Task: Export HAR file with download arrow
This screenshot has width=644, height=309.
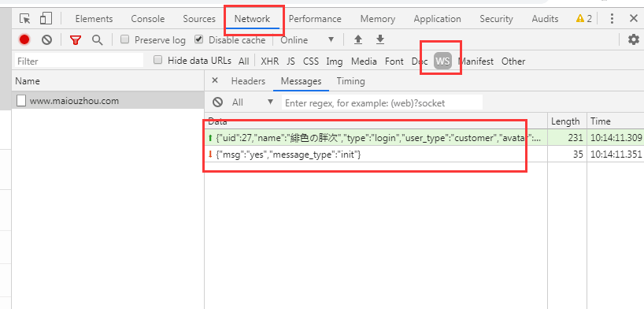Action: pos(380,40)
